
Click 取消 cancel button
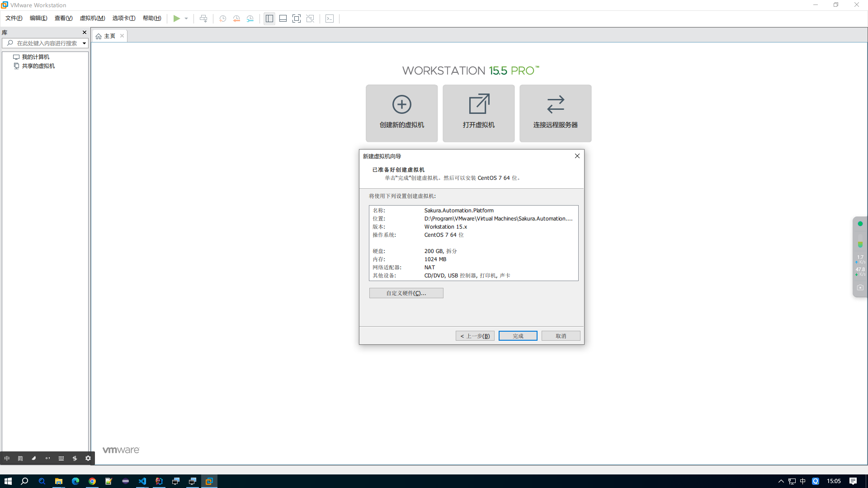[x=561, y=336]
